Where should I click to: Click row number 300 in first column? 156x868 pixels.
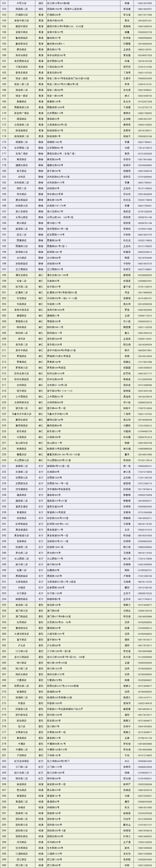click(4, 865)
